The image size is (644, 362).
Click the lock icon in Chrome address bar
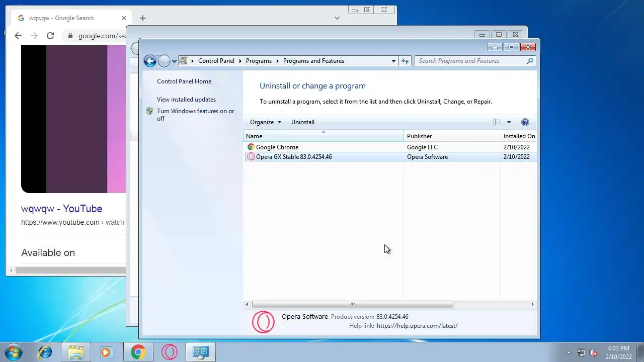70,36
